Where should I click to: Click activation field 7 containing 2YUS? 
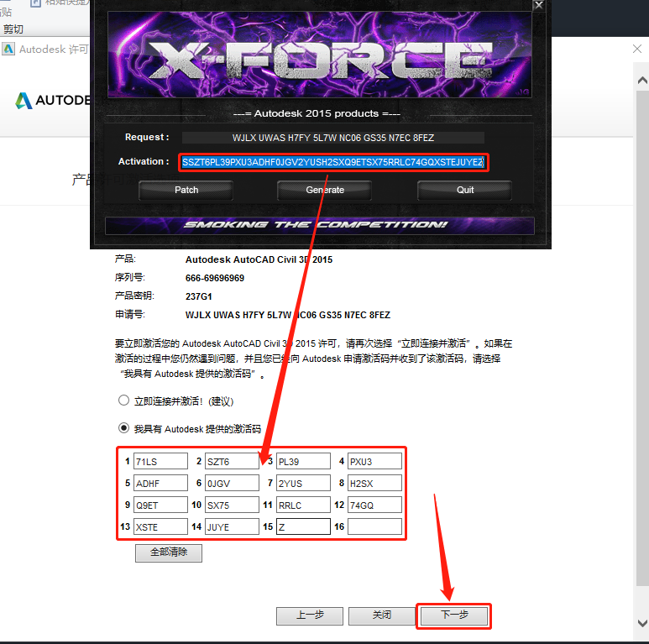click(303, 483)
